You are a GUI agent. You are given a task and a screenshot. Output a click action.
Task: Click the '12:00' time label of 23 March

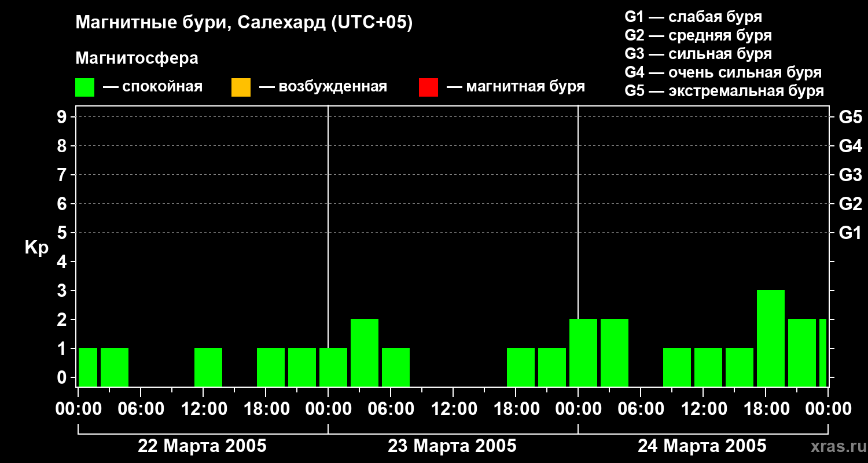(x=453, y=409)
